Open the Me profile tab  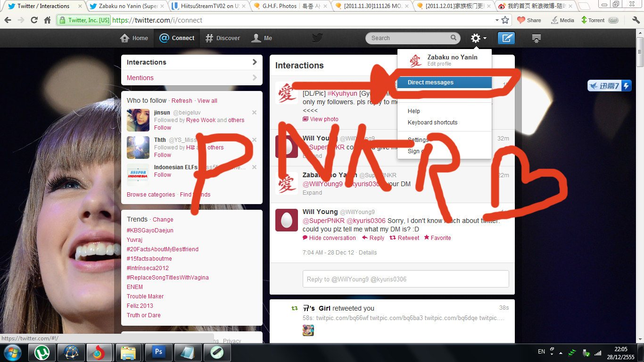pos(262,38)
